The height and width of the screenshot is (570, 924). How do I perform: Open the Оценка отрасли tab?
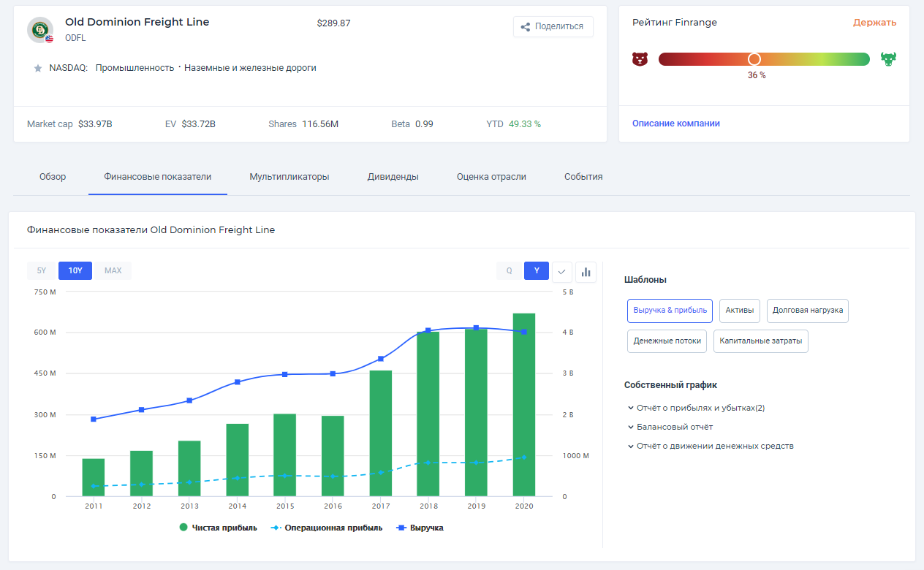pos(491,177)
